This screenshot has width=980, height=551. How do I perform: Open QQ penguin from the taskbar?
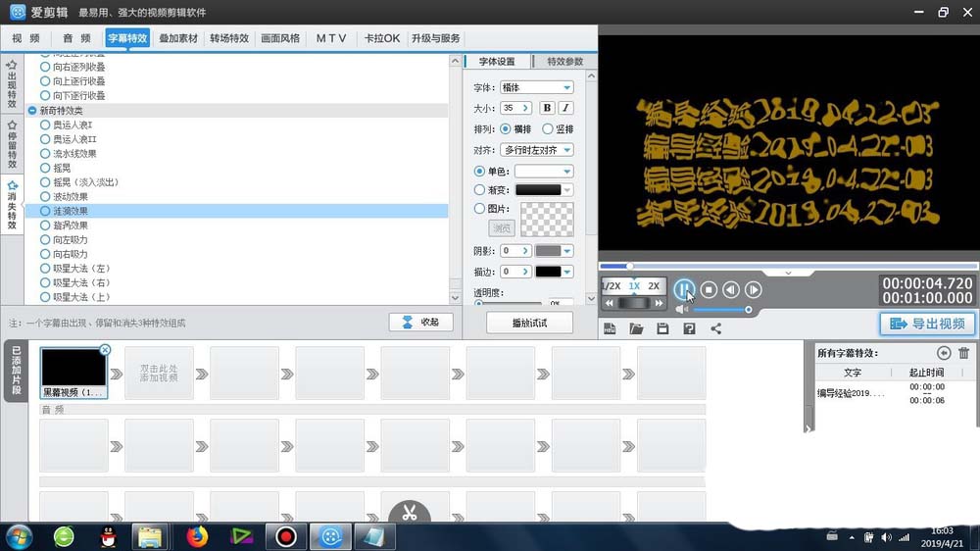[108, 536]
